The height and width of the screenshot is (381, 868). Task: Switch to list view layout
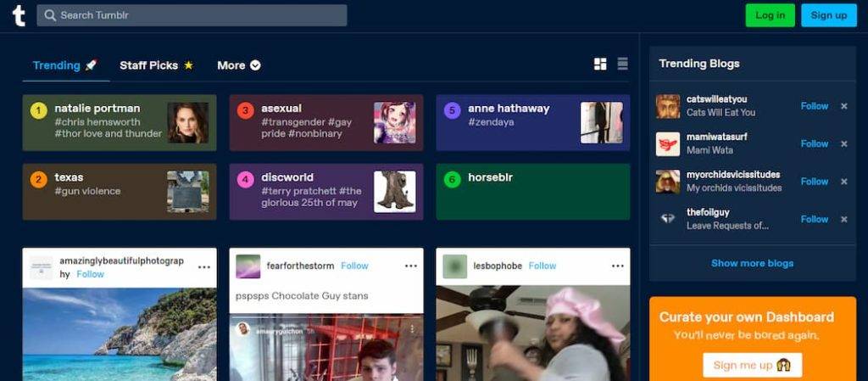[622, 64]
